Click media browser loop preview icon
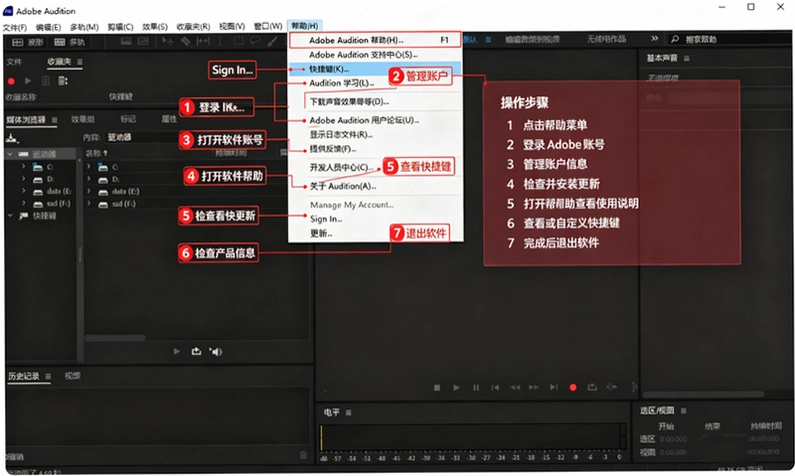795x476 pixels. tap(196, 351)
